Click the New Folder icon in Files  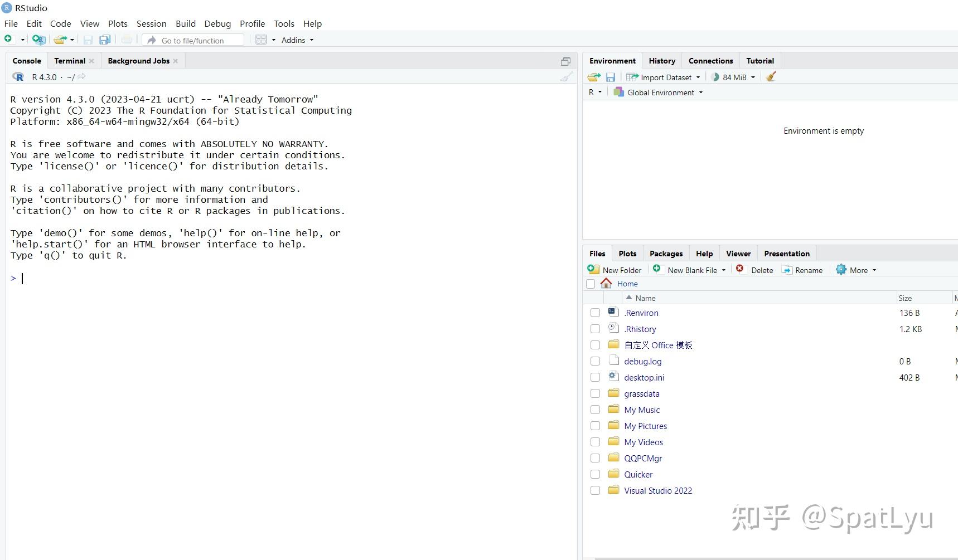coord(593,269)
